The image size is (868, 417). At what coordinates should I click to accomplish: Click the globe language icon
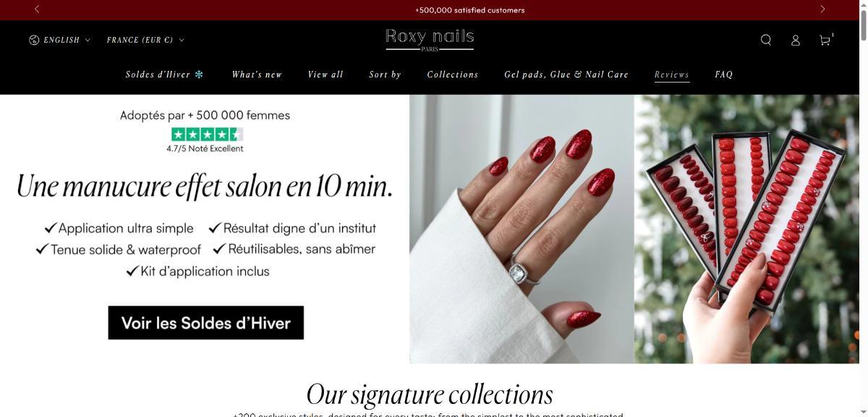click(34, 40)
